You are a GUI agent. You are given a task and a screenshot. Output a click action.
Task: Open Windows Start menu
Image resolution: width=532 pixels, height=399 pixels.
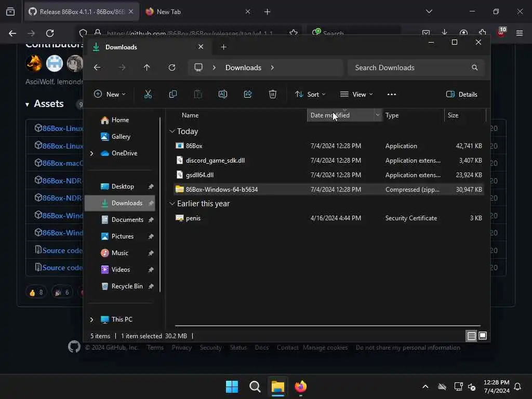point(232,387)
